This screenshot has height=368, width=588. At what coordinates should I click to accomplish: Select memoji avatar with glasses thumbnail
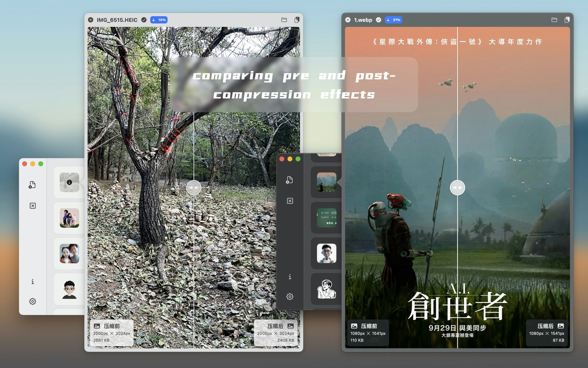pos(70,289)
